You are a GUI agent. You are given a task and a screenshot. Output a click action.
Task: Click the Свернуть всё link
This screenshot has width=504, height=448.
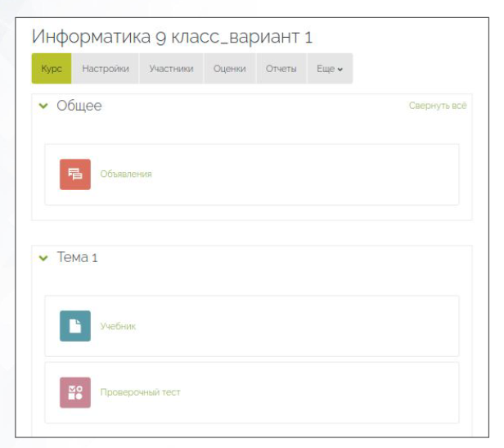437,106
